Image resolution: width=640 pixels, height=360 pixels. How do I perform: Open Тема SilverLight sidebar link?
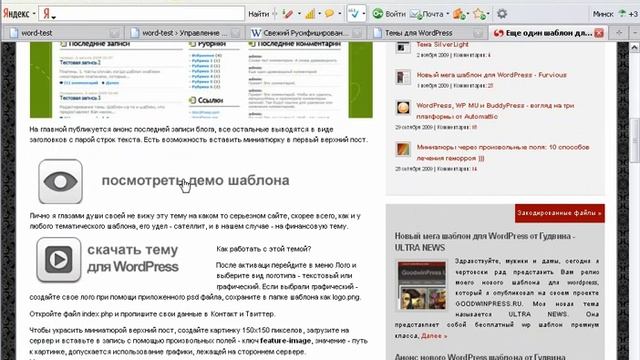442,44
